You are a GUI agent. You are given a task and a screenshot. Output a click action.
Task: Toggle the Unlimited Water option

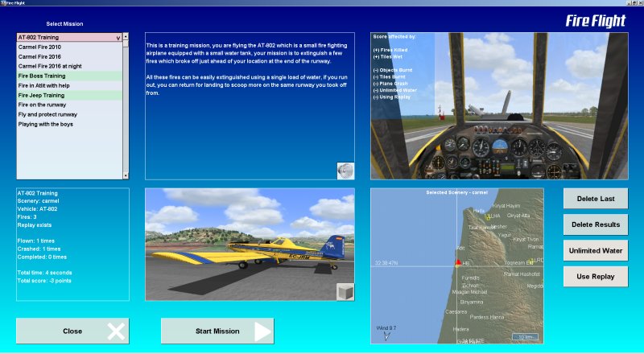(x=596, y=250)
